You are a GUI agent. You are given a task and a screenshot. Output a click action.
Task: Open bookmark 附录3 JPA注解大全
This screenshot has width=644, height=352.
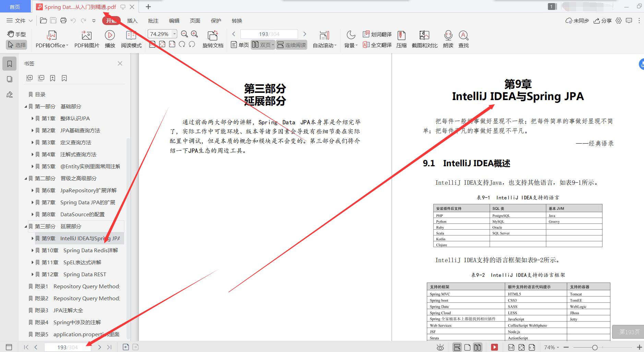(x=68, y=310)
